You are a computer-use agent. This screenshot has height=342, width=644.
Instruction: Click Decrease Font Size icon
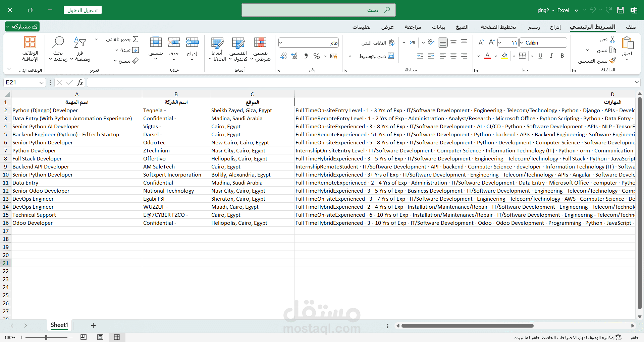tap(481, 42)
